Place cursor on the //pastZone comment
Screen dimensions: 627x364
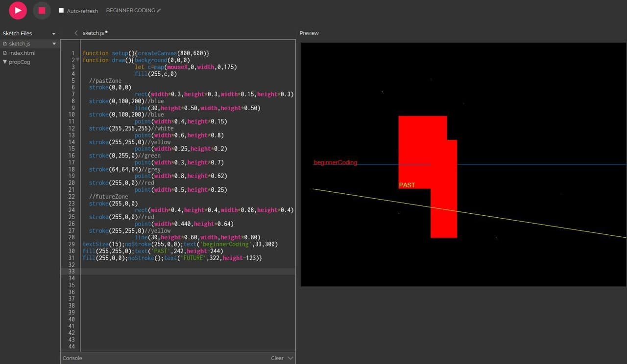point(105,81)
